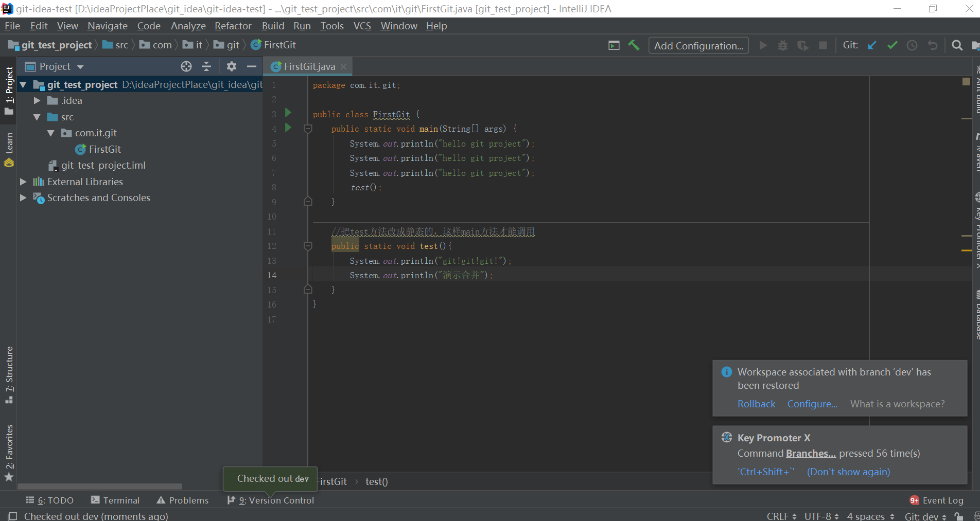Toggle the 2: Favorites tool window
The height and width of the screenshot is (521, 980).
click(9, 453)
